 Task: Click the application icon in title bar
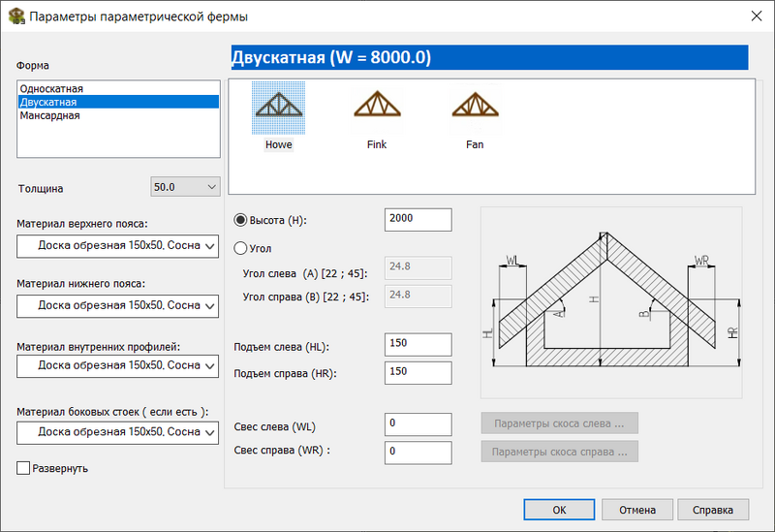pyautogui.click(x=16, y=16)
